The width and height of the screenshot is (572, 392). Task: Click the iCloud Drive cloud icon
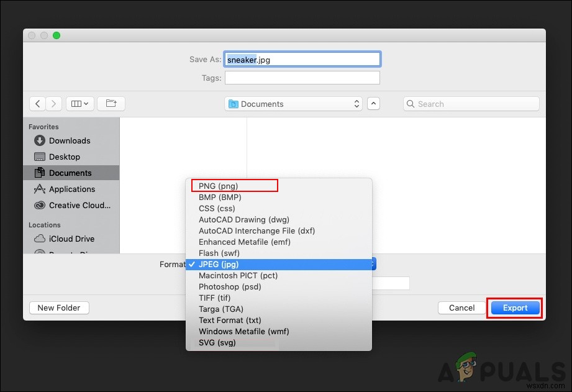(x=39, y=239)
